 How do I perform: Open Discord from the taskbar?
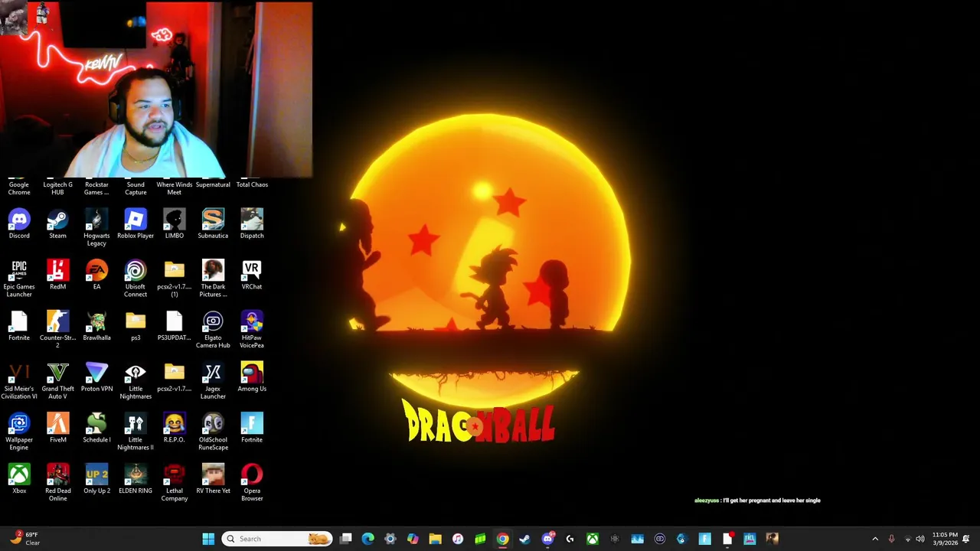(x=547, y=539)
